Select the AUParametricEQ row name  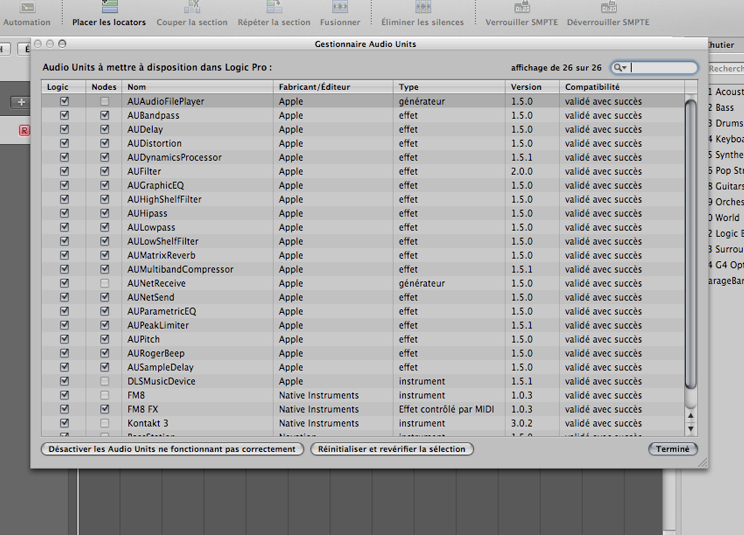click(x=162, y=311)
